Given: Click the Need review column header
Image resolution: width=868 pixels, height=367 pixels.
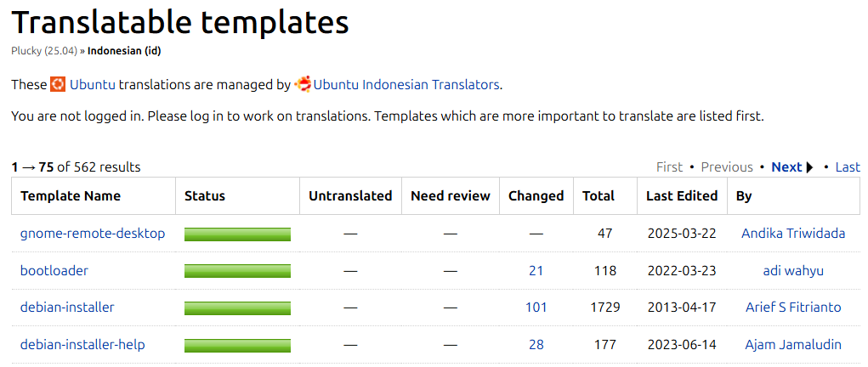Looking at the screenshot, I should 450,196.
